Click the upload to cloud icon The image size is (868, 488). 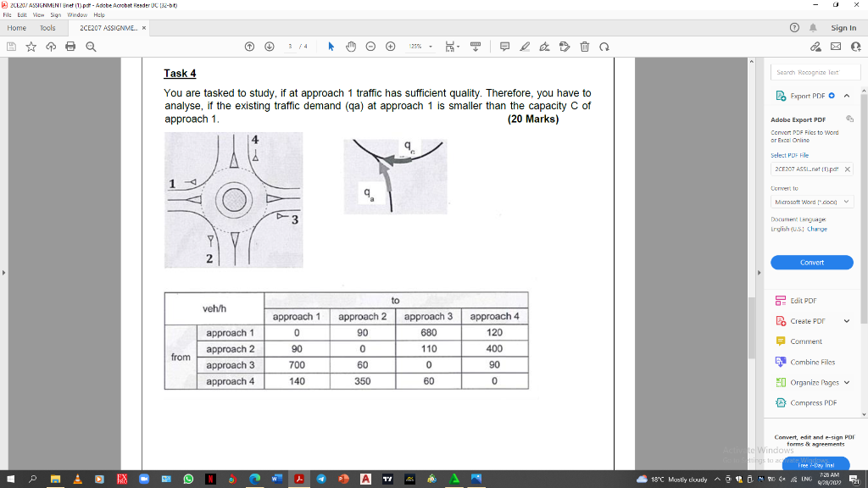(x=51, y=47)
